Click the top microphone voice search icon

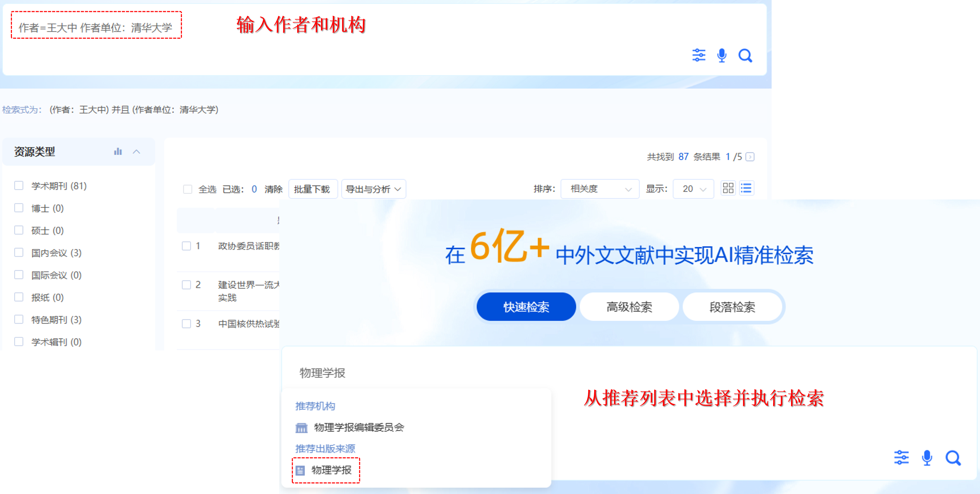pos(721,56)
